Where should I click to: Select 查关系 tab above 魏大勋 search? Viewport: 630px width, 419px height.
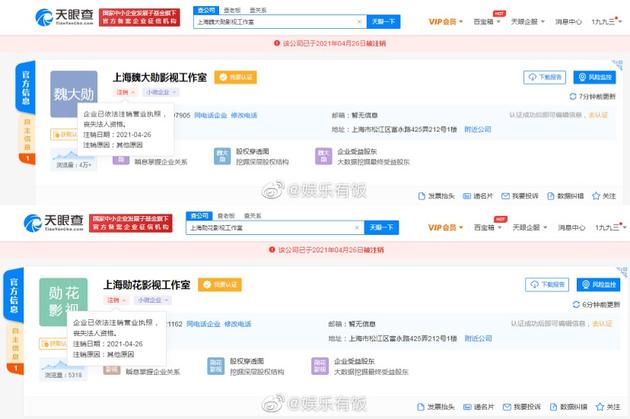point(258,10)
